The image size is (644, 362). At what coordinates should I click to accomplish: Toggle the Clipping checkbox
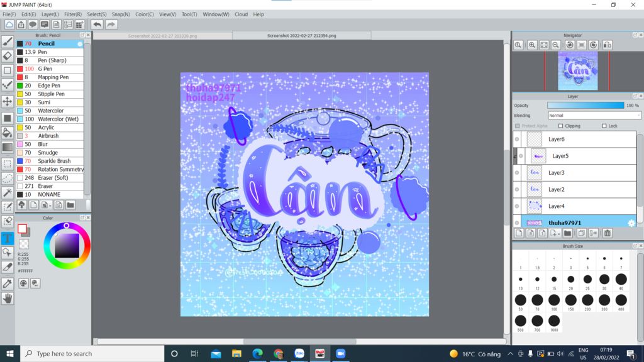pos(560,126)
